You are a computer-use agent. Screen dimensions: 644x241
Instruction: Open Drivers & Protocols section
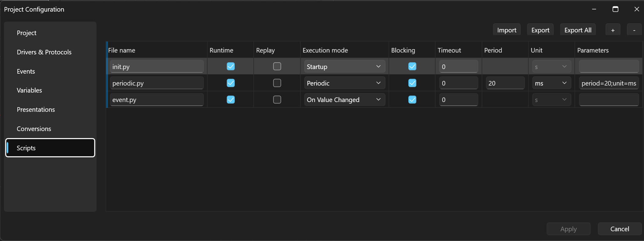click(50, 52)
